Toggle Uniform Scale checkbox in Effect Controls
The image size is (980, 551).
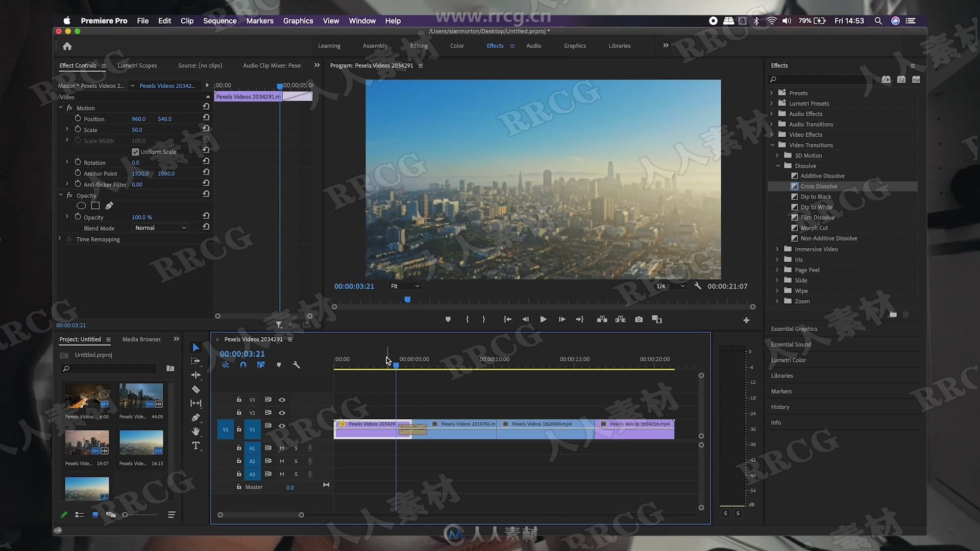pyautogui.click(x=135, y=152)
